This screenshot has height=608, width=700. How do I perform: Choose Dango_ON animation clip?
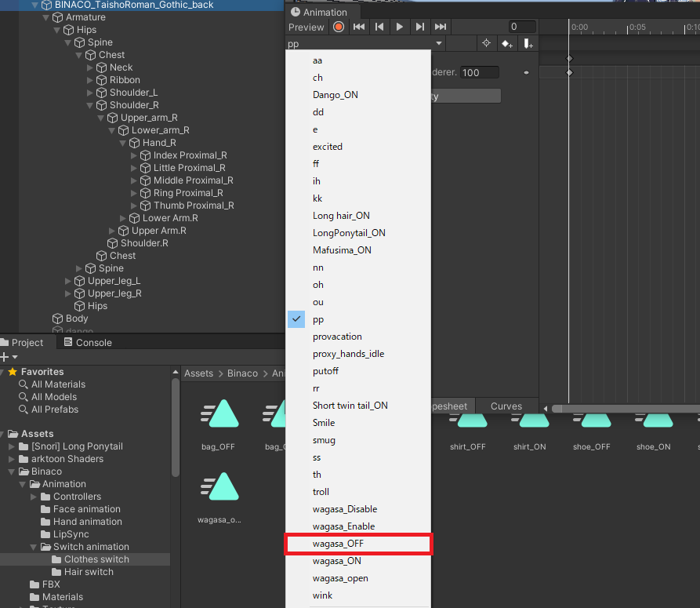(x=358, y=95)
